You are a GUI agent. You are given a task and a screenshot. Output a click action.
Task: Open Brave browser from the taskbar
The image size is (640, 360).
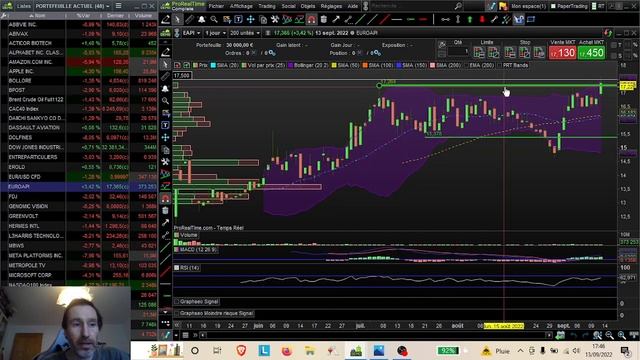[241, 350]
